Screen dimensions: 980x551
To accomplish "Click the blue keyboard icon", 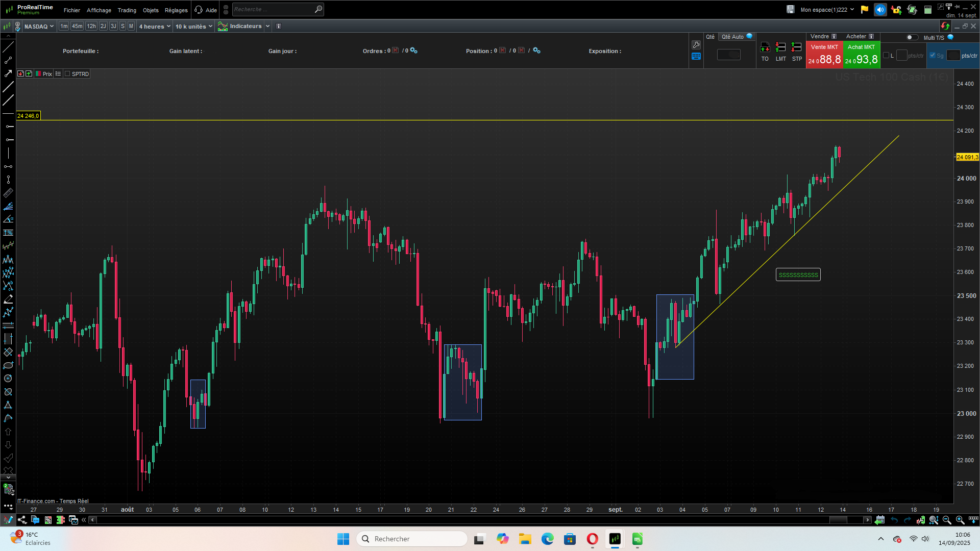I will point(696,56).
